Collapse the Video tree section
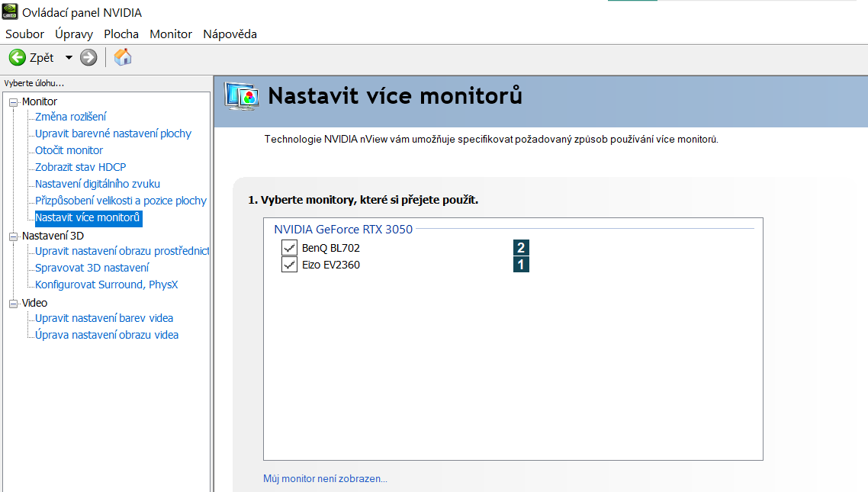This screenshot has width=868, height=492. (x=13, y=304)
